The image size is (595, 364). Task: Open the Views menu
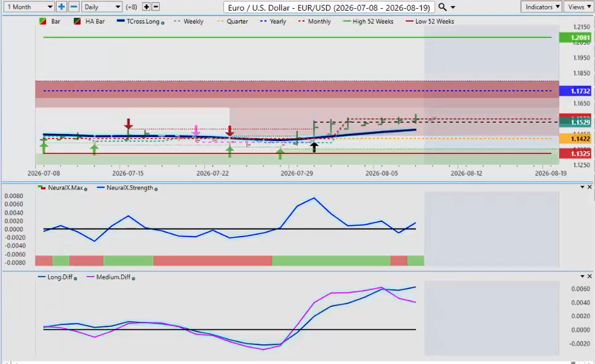click(x=579, y=7)
